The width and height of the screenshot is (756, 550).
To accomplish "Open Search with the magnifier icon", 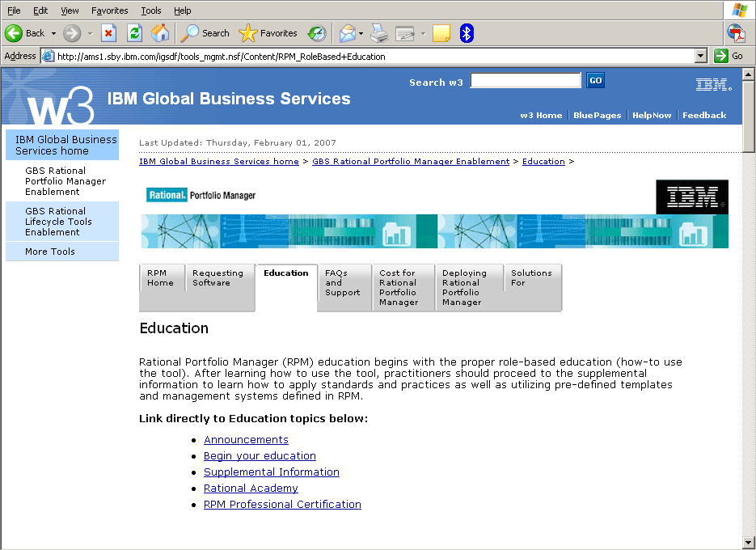I will 189,33.
